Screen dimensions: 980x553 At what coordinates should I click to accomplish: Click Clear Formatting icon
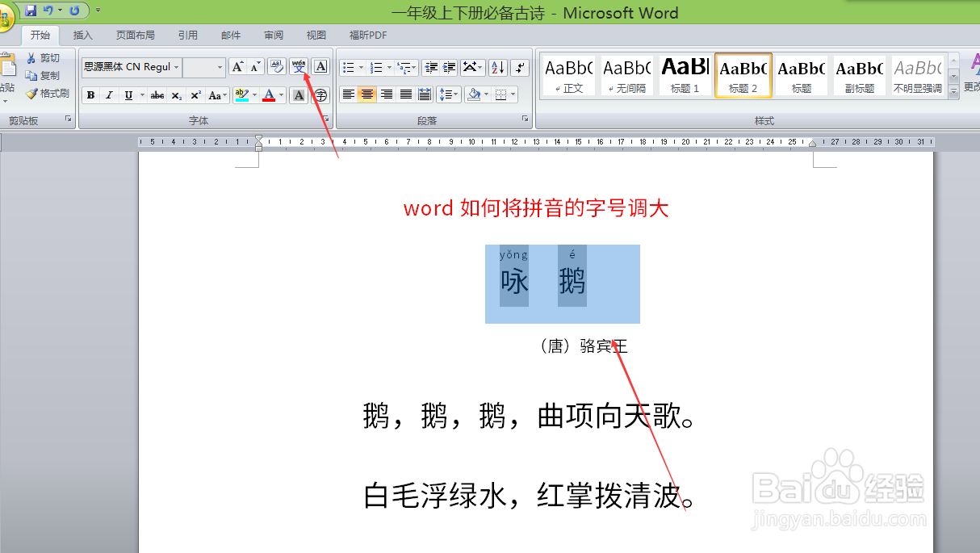tap(277, 67)
